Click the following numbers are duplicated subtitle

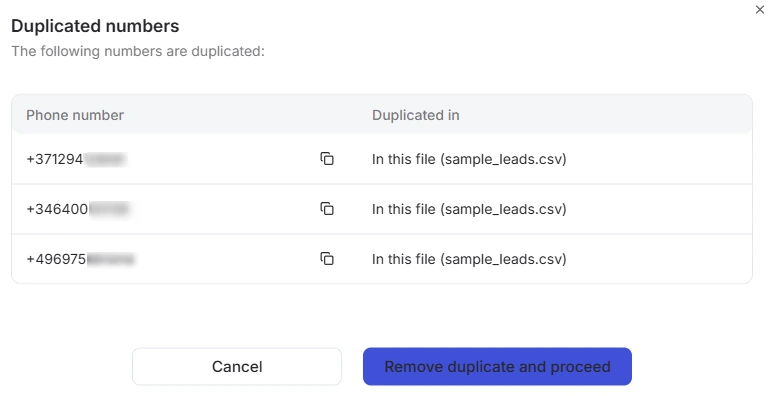coord(138,51)
